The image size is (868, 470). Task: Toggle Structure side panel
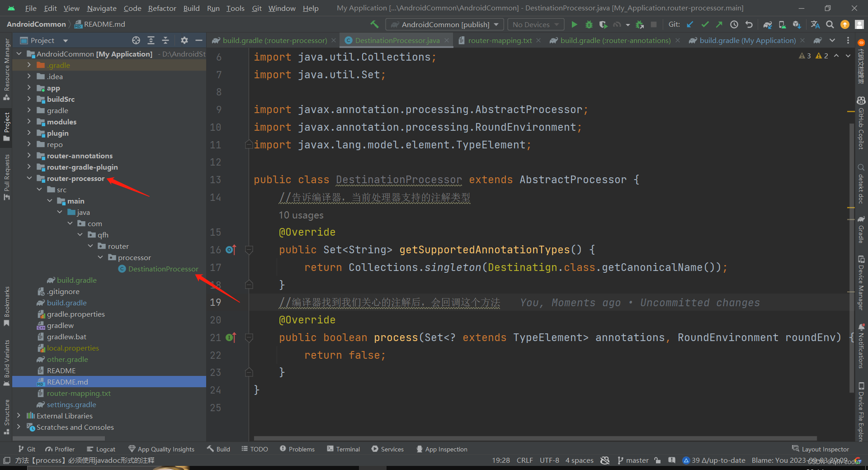[x=6, y=417]
